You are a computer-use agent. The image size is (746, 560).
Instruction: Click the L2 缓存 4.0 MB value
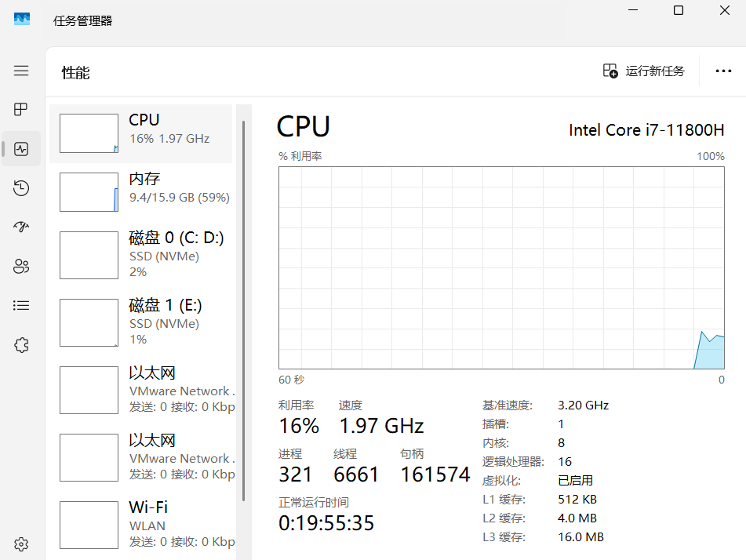pyautogui.click(x=577, y=518)
